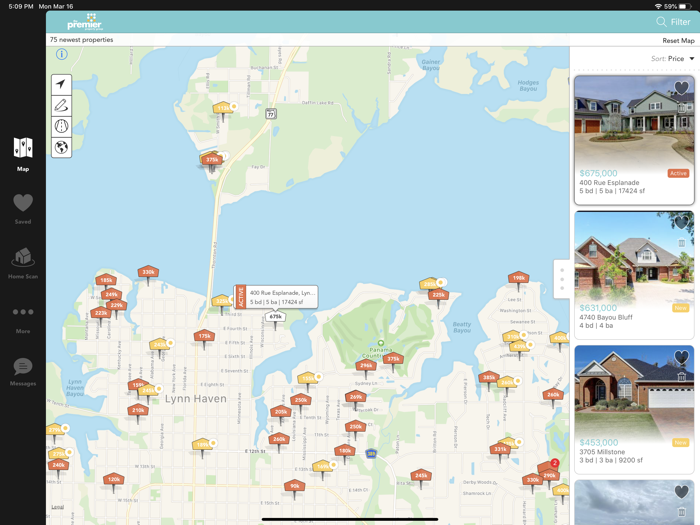Select the 120k map pin
This screenshot has width=700, height=525.
coord(113,479)
